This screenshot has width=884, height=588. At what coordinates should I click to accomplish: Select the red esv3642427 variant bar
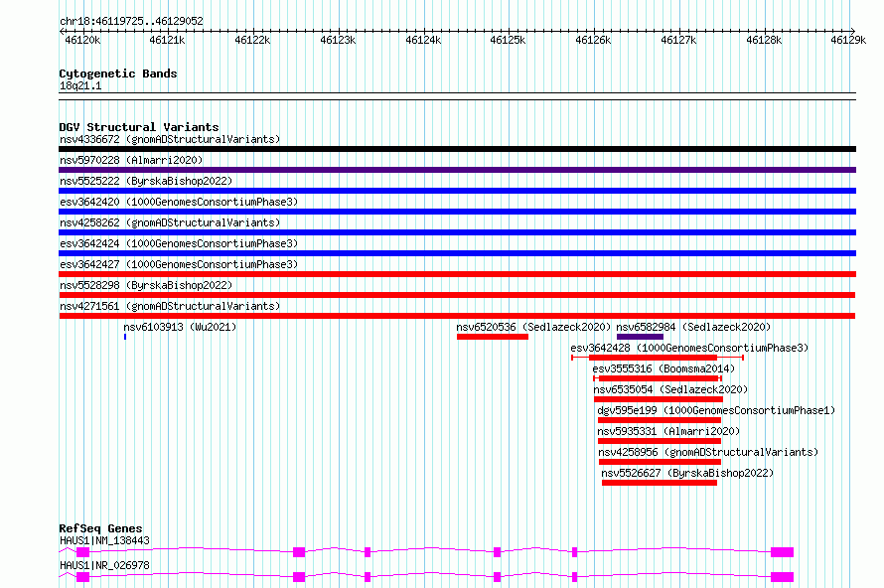(457, 274)
